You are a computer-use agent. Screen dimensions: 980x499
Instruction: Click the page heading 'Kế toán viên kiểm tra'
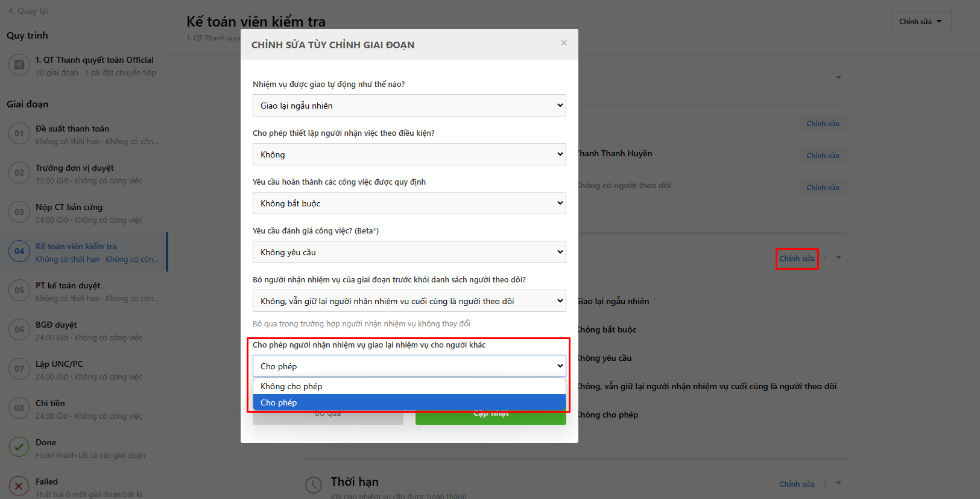[256, 22]
